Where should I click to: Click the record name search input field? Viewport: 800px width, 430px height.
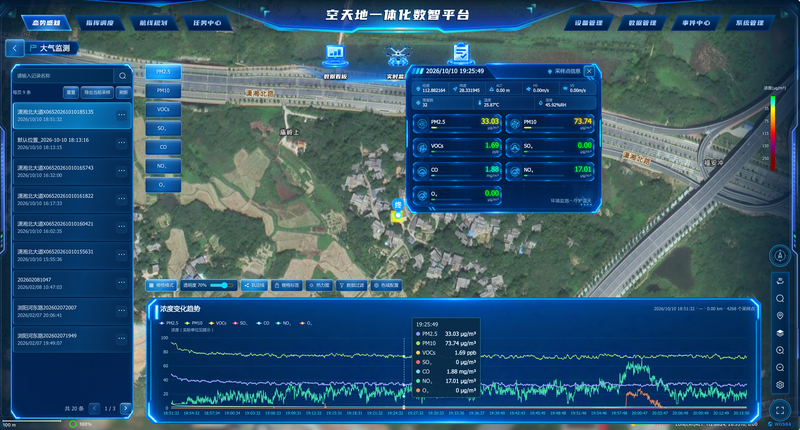[64, 75]
